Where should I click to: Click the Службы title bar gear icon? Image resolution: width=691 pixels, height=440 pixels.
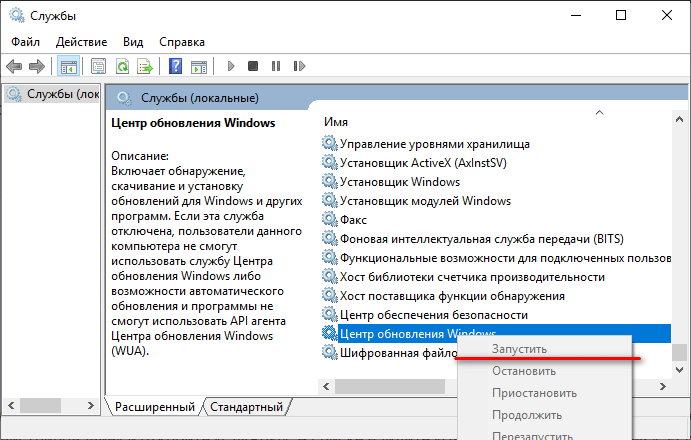click(x=17, y=15)
